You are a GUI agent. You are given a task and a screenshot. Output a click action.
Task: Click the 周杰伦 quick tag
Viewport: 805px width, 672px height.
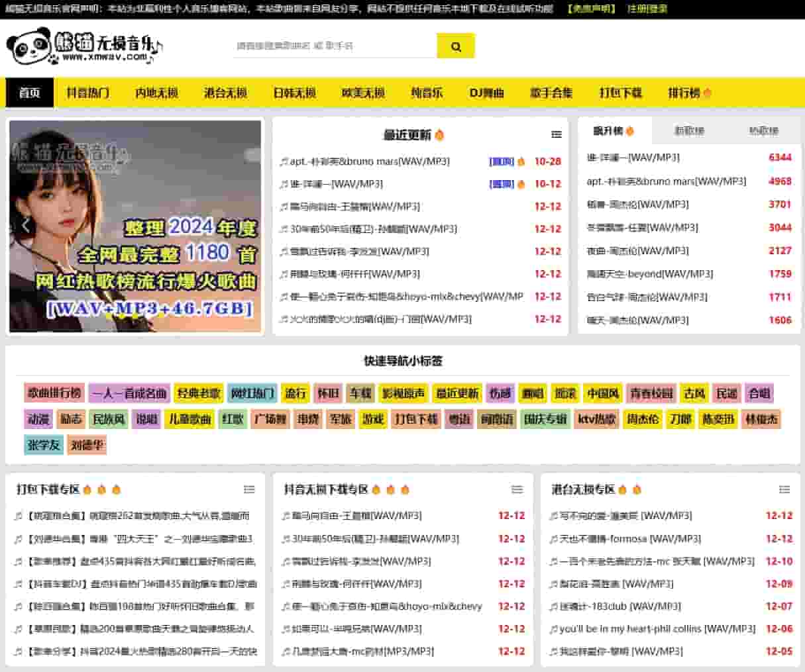click(643, 419)
